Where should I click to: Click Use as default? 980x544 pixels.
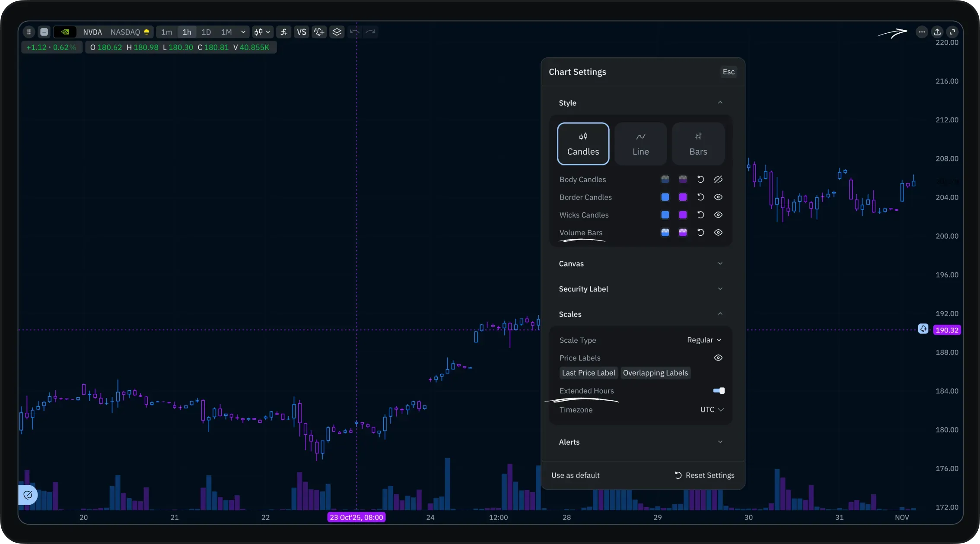(575, 475)
